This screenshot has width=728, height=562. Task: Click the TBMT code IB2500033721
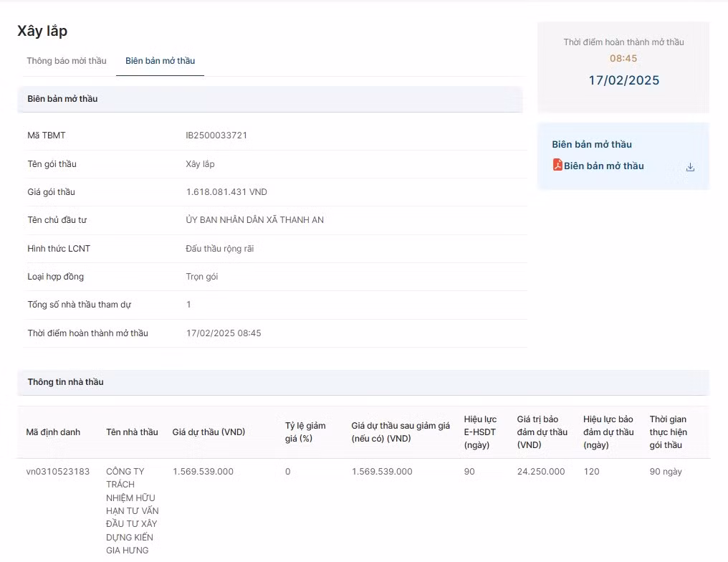pos(216,135)
